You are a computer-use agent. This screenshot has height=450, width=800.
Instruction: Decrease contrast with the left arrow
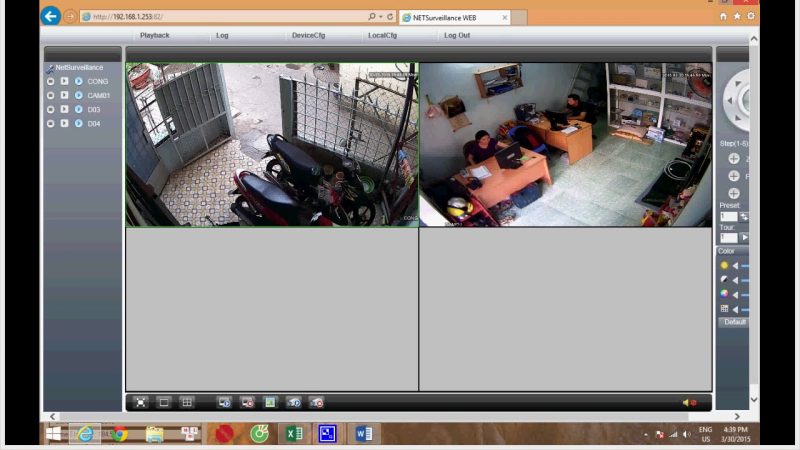pyautogui.click(x=735, y=280)
